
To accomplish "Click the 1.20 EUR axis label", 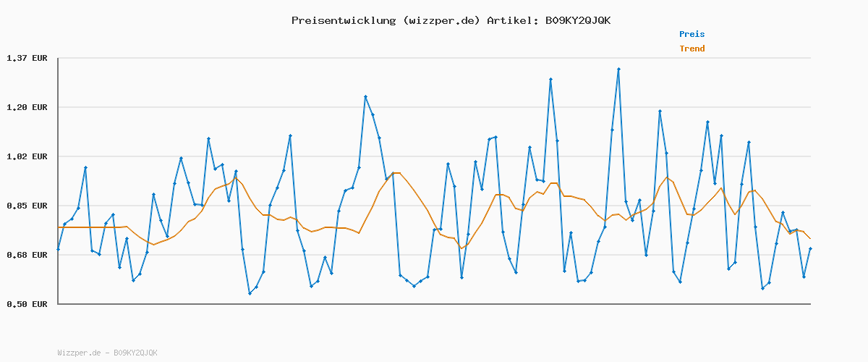I will (27, 107).
